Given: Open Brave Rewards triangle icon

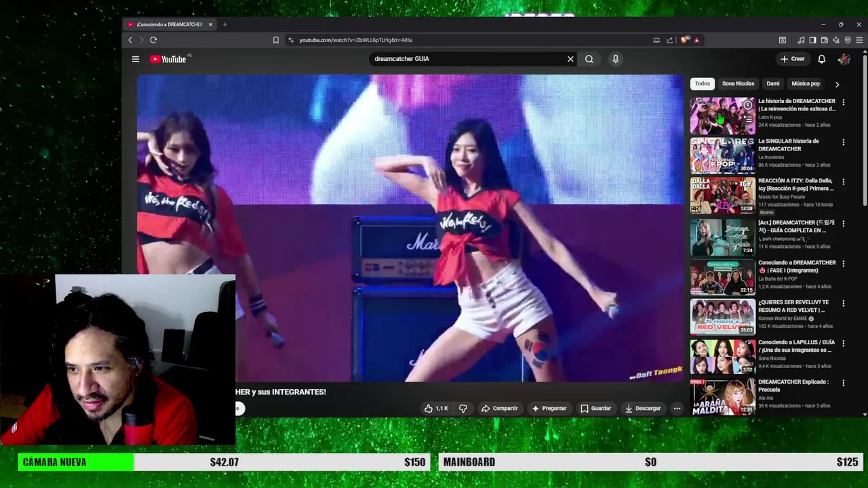Looking at the screenshot, I should 696,40.
